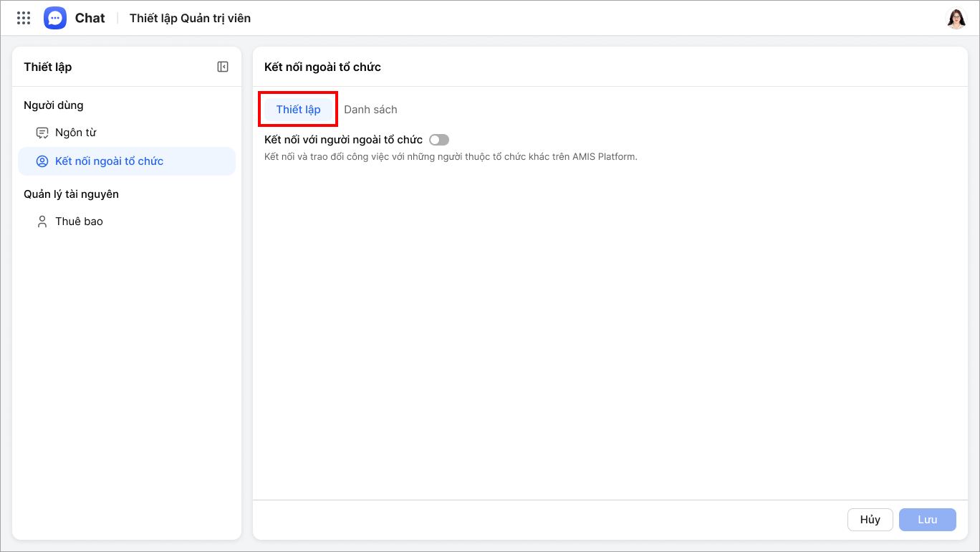Enable Kết nối với người ngoài tổ chức switch

tap(438, 140)
